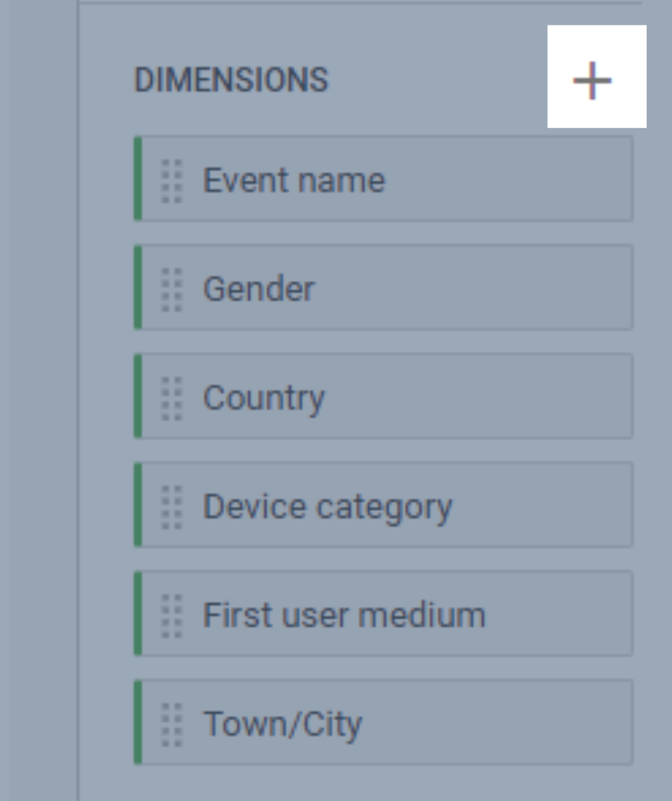Screen dimensions: 672x801
Task: Click the plus icon to add dimensions
Action: (x=593, y=79)
